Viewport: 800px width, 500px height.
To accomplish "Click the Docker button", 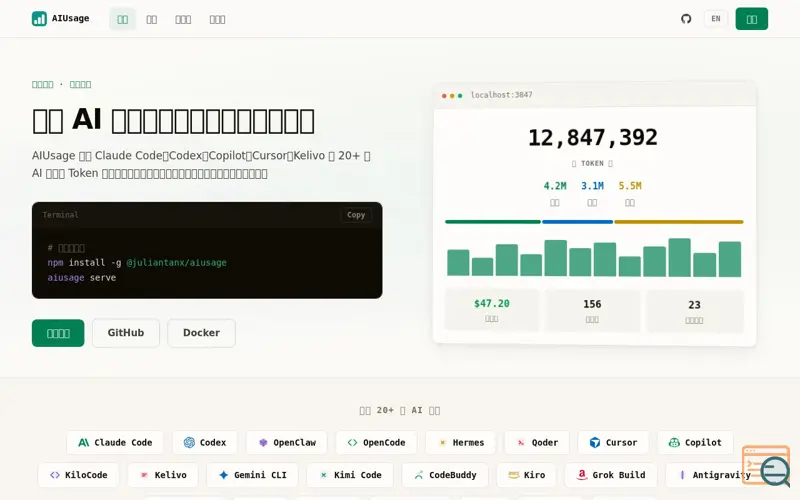I will click(x=202, y=333).
